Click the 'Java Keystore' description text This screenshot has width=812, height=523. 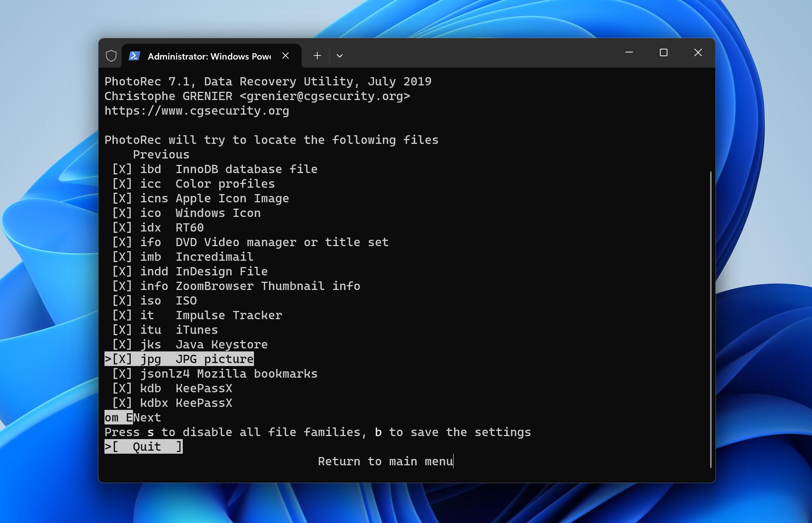pyautogui.click(x=222, y=344)
